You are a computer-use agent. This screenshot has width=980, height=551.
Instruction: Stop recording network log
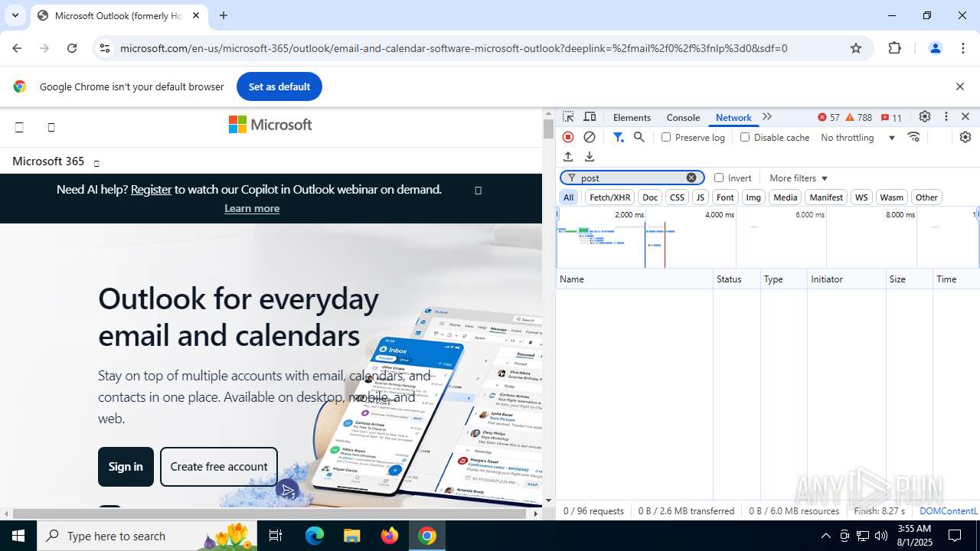pos(568,137)
